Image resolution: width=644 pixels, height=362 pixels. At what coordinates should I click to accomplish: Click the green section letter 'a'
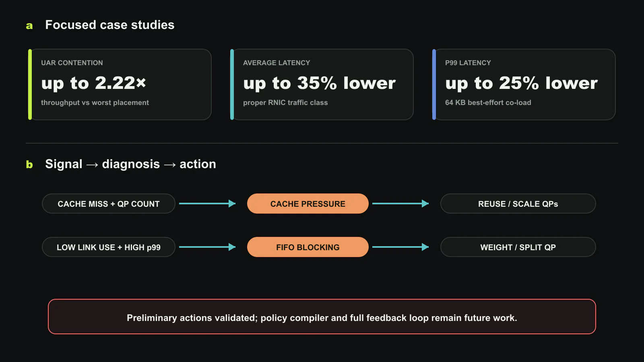[x=29, y=26]
